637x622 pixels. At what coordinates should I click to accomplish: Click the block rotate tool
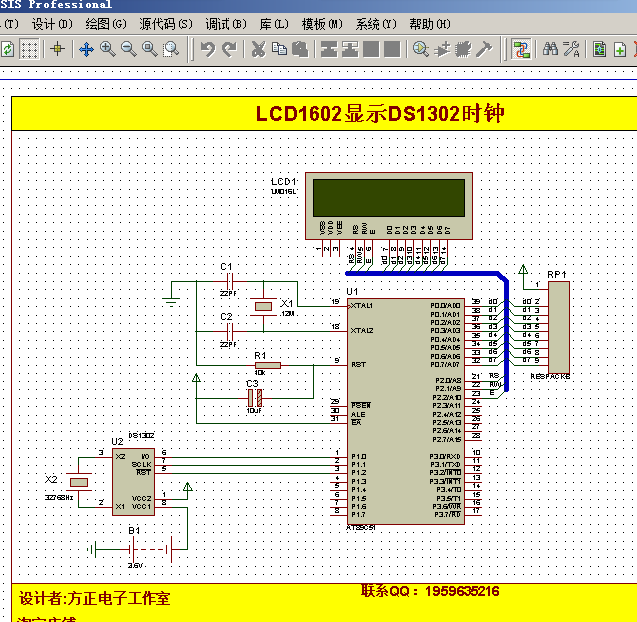(371, 50)
